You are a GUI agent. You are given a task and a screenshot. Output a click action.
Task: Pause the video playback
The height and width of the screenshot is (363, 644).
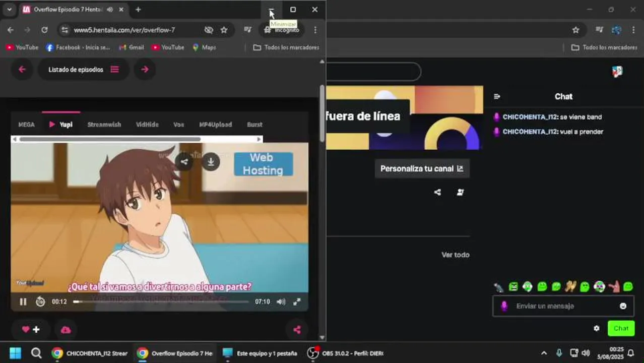(x=23, y=301)
